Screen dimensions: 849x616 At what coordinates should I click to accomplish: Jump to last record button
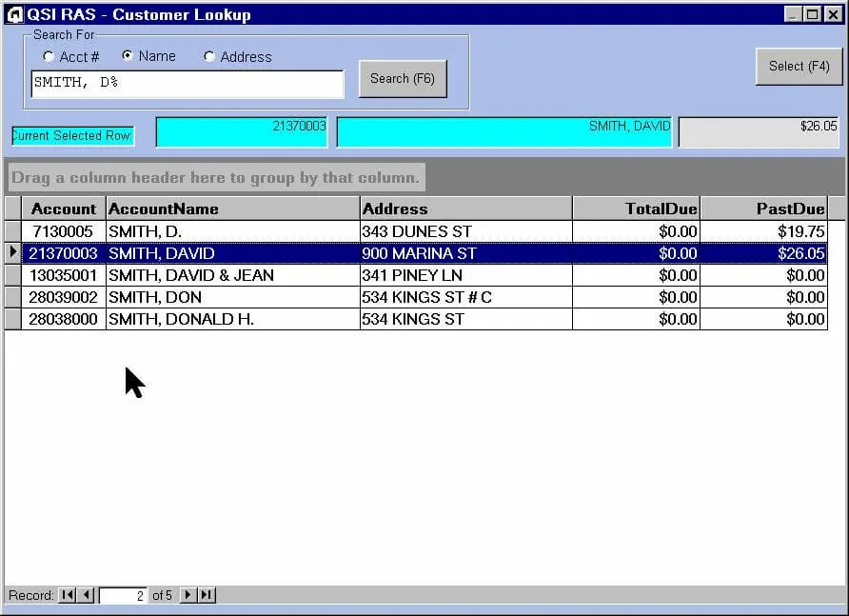tap(207, 595)
